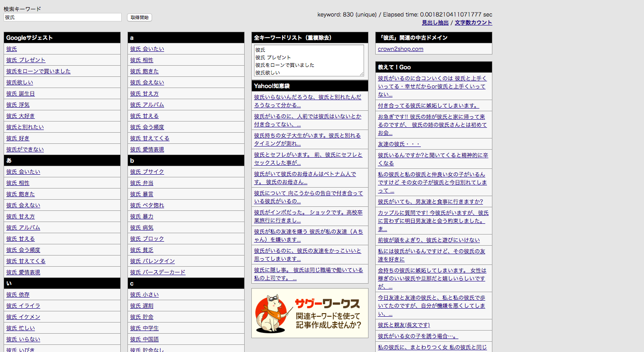Open the お急ぎです!! 彼氏の姉 question link

(x=432, y=125)
